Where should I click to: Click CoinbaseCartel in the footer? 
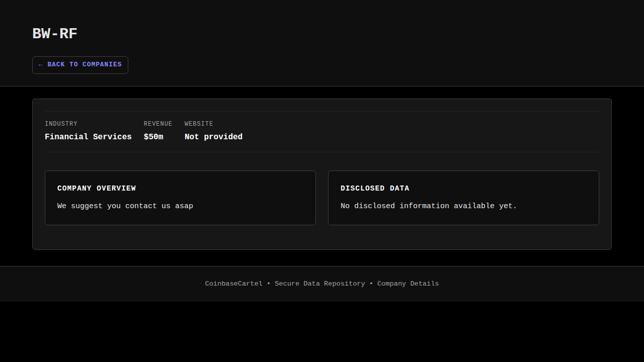(x=233, y=284)
